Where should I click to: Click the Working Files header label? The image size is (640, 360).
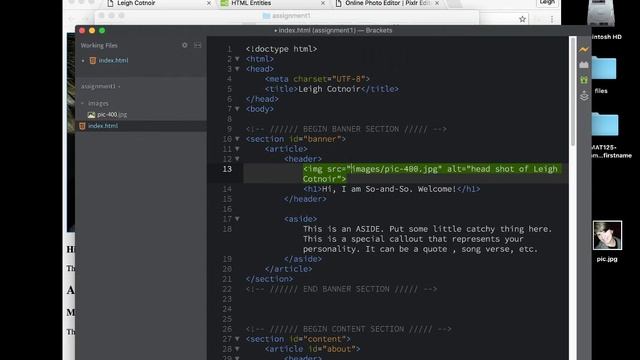coord(99,46)
